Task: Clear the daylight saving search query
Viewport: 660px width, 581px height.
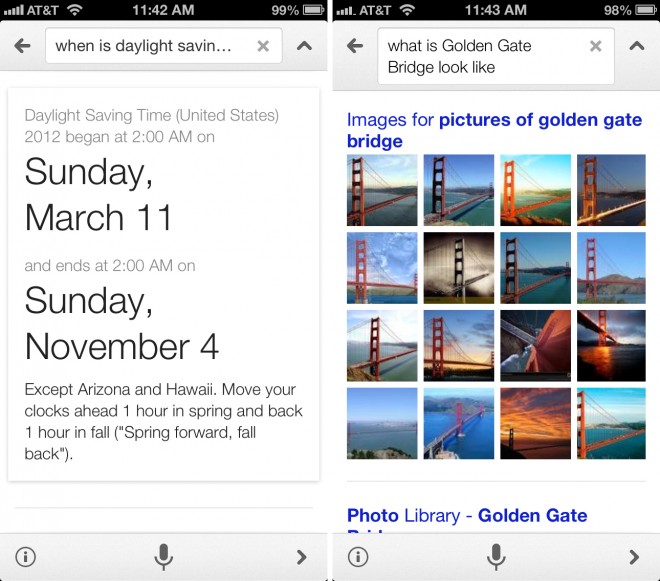Action: click(263, 46)
